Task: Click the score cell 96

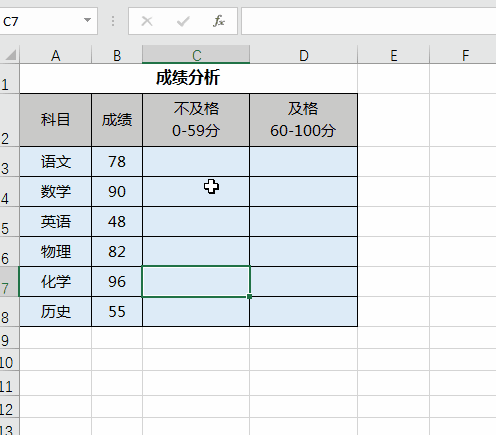Action: [x=117, y=282]
